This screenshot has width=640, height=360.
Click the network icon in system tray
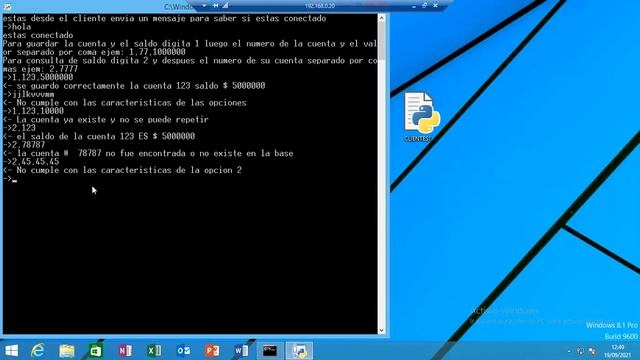[580, 351]
